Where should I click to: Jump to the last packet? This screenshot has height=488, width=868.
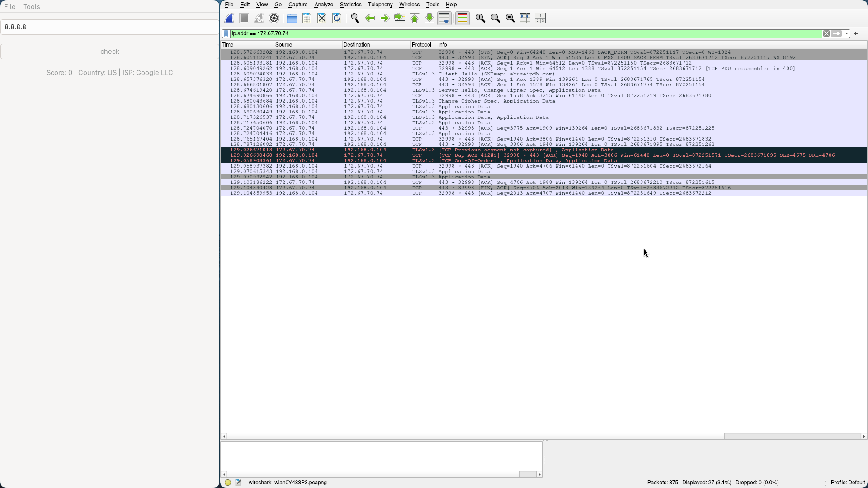(x=429, y=19)
